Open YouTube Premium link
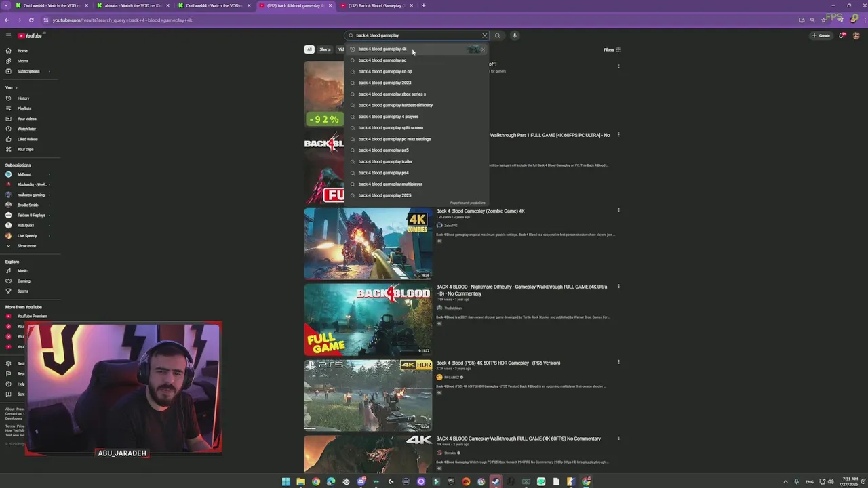Image resolution: width=868 pixels, height=488 pixels. [x=32, y=316]
